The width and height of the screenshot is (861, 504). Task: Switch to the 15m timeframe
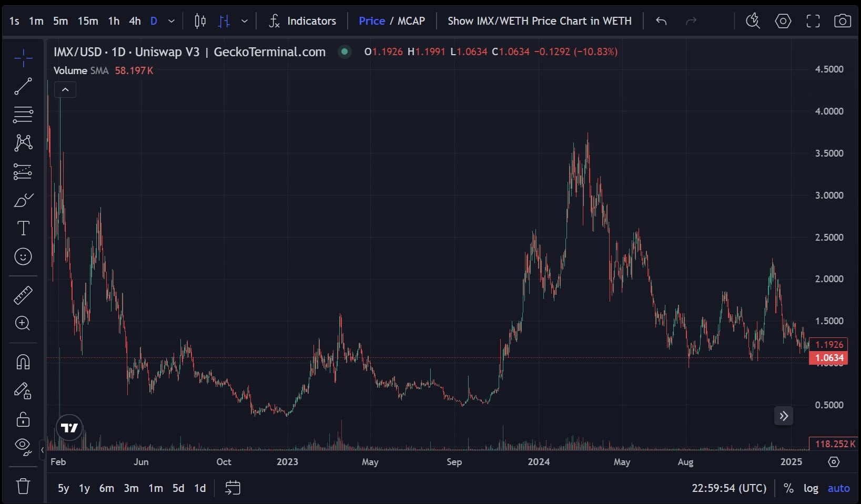tap(87, 21)
